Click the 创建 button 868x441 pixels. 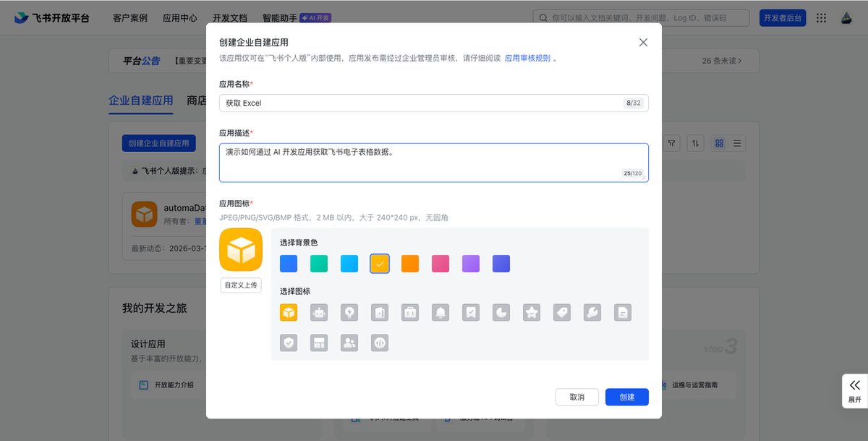pos(627,397)
